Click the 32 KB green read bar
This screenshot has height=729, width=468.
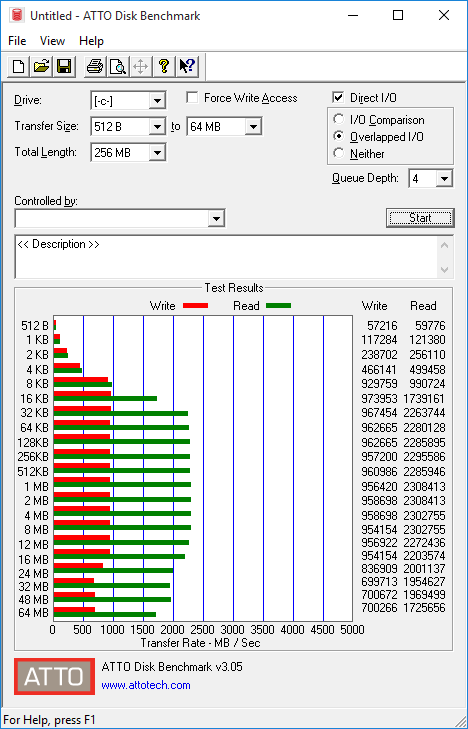121,413
